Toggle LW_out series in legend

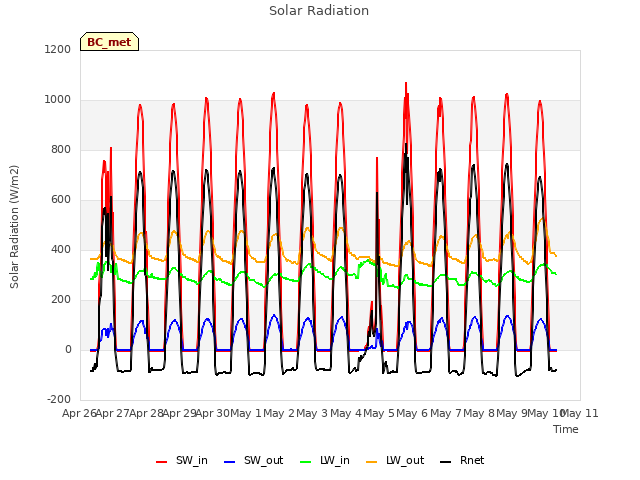(x=395, y=461)
